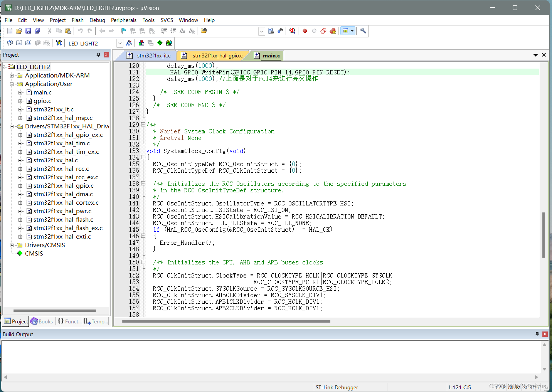This screenshot has height=392, width=552.
Task: Open the Debug menu
Action: coord(97,20)
